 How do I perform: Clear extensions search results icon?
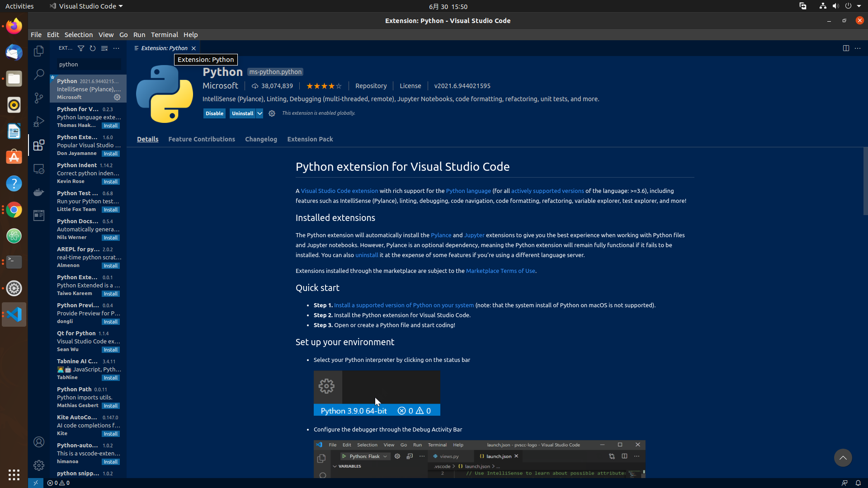104,48
